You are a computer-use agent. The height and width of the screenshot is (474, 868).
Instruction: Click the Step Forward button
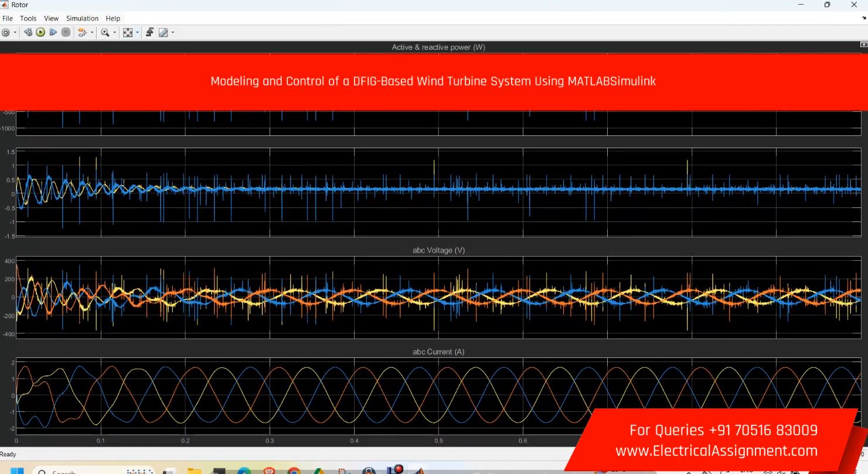pos(53,33)
